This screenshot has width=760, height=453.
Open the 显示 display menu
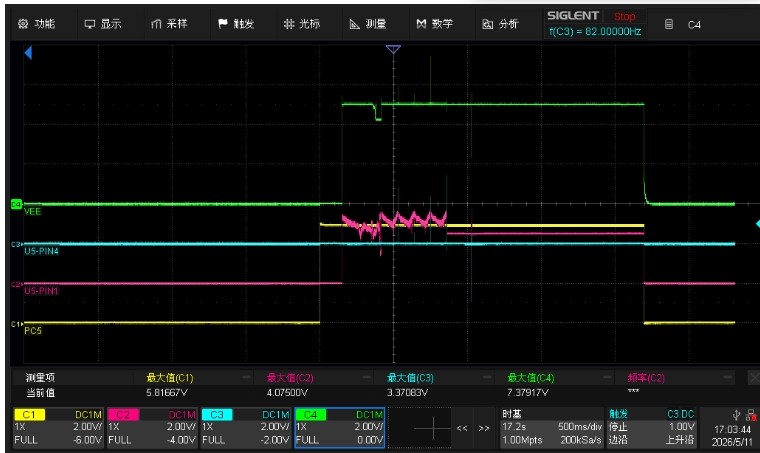103,24
